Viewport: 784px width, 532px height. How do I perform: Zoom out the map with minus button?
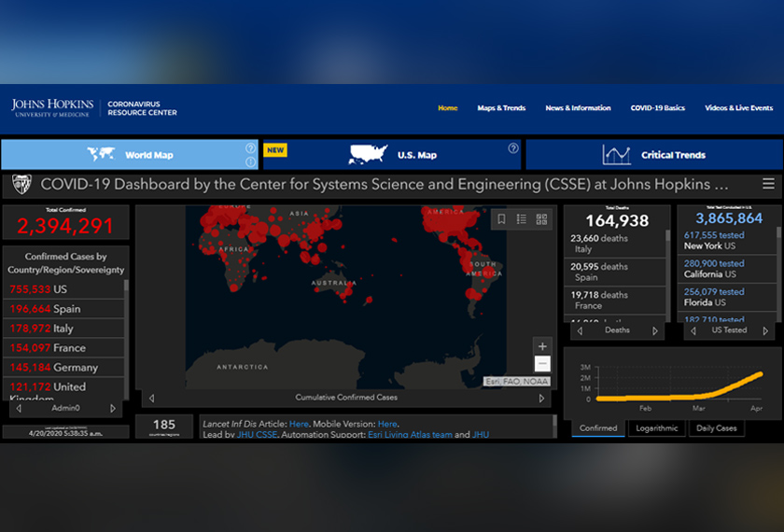542,363
